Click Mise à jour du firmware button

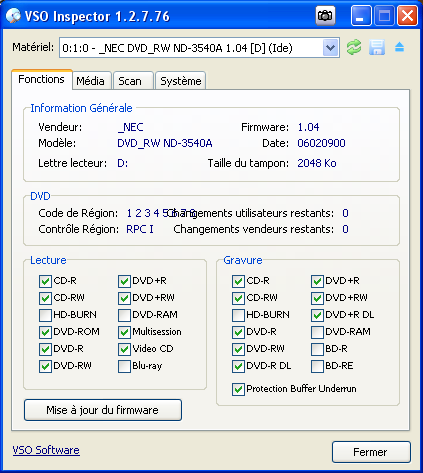(x=103, y=410)
